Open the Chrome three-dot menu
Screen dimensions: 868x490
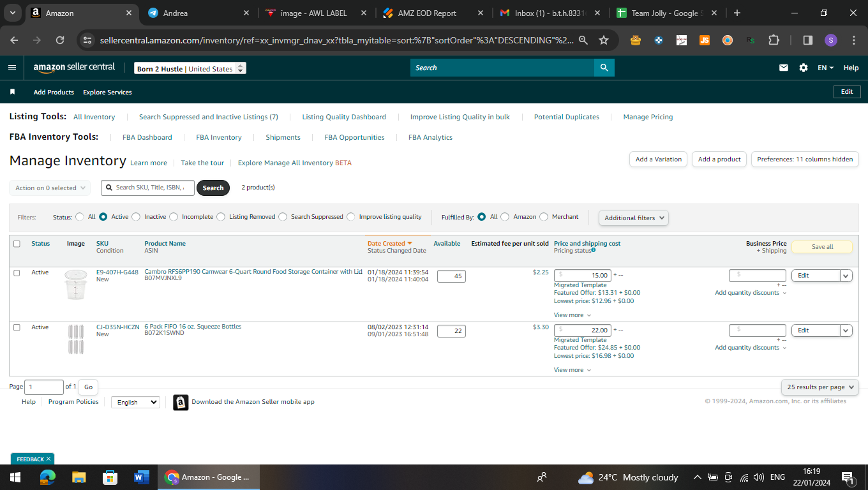coord(854,40)
